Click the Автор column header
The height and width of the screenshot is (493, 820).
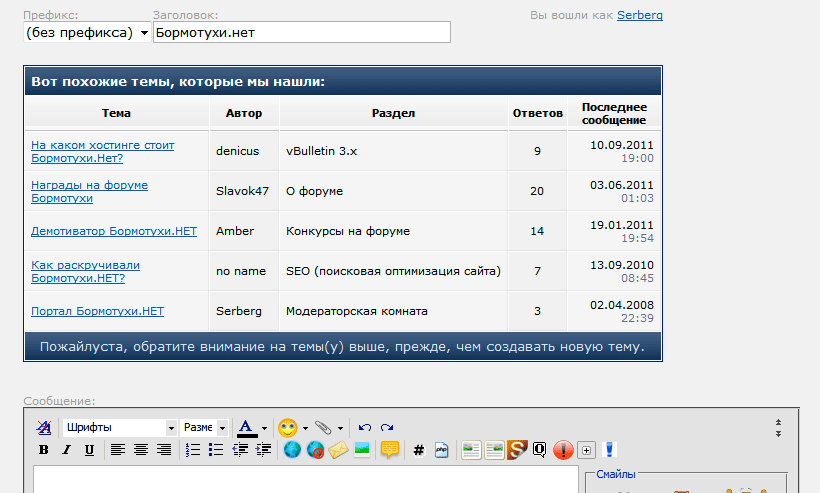244,113
